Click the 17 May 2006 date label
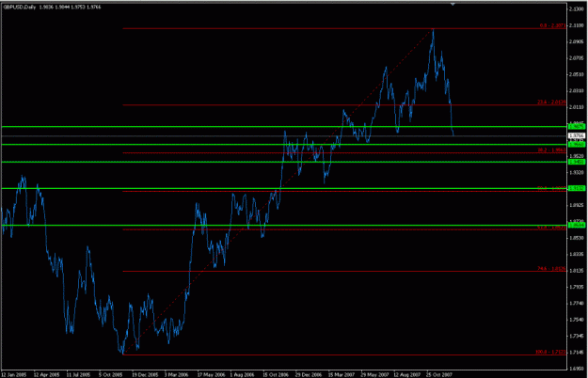This screenshot has width=588, height=378. (211, 374)
